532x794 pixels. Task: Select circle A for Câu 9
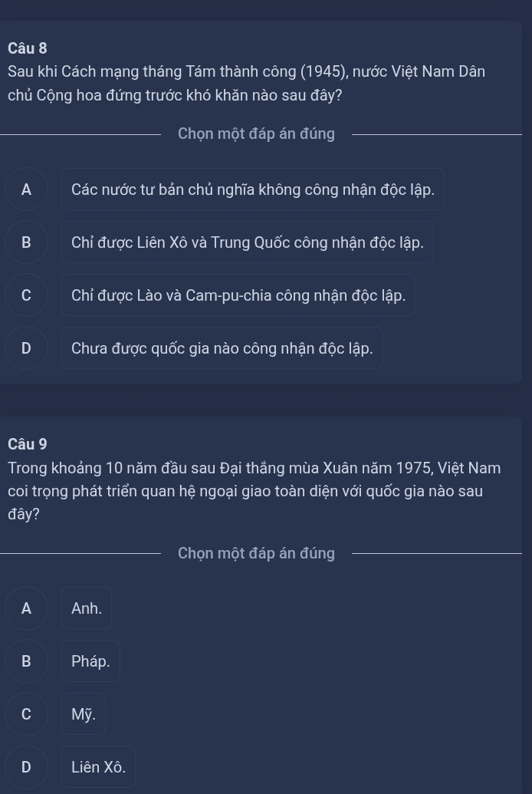(x=26, y=608)
